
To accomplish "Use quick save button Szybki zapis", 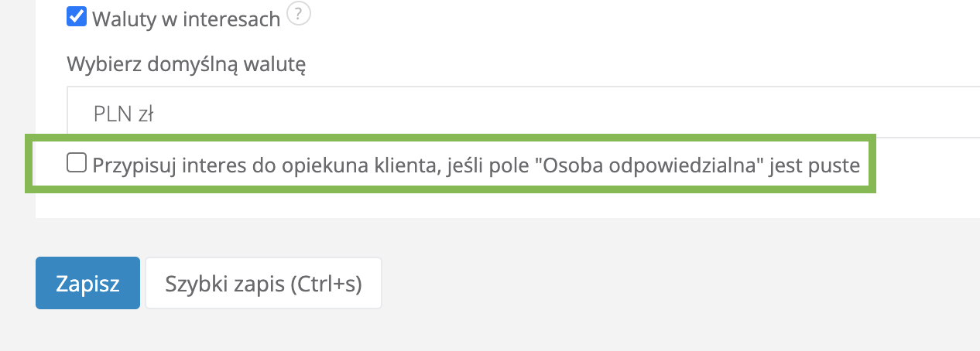I will tap(263, 284).
